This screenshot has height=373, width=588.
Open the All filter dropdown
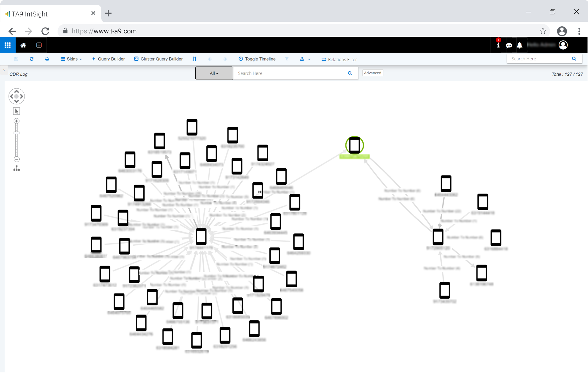coord(214,73)
